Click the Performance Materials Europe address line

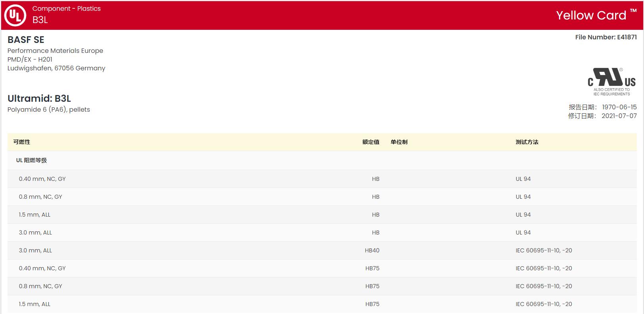point(55,51)
